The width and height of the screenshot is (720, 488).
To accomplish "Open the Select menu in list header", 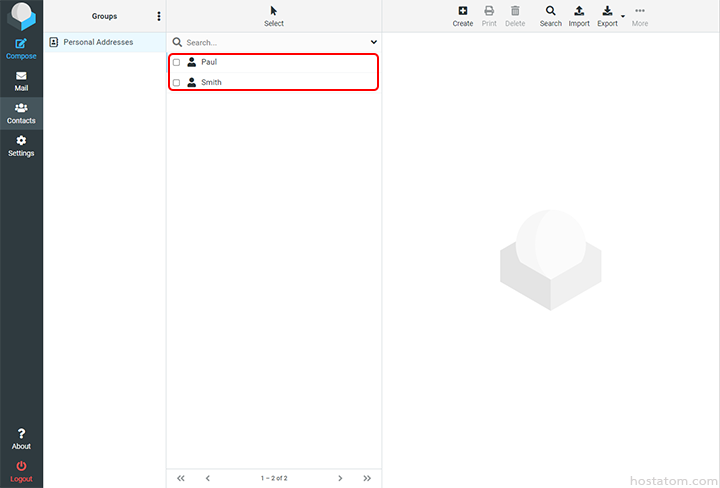I will point(273,16).
